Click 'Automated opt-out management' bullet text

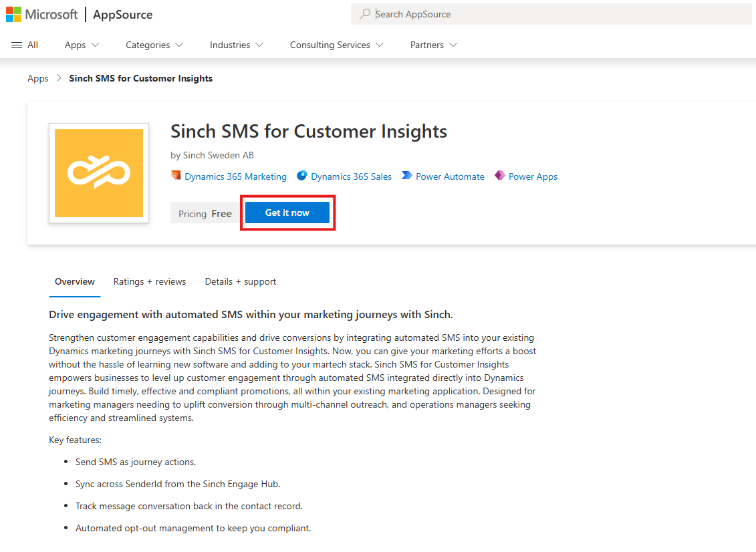tap(193, 528)
